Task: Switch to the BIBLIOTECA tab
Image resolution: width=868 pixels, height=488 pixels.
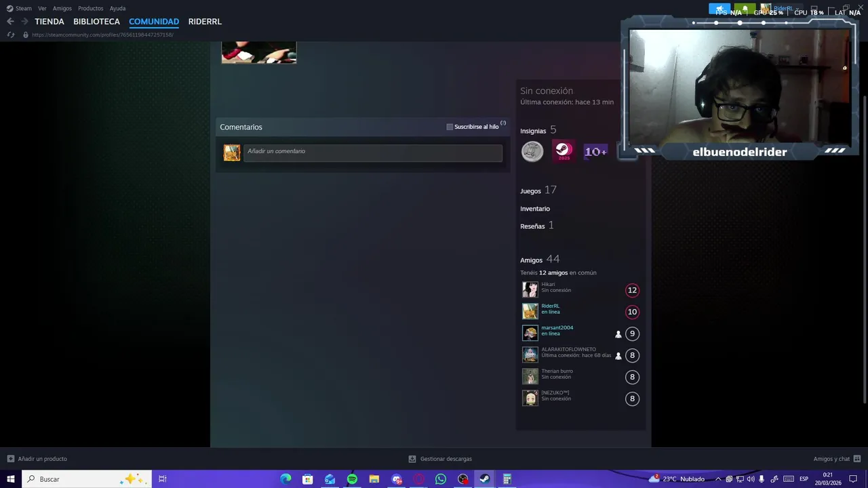Action: tap(96, 22)
